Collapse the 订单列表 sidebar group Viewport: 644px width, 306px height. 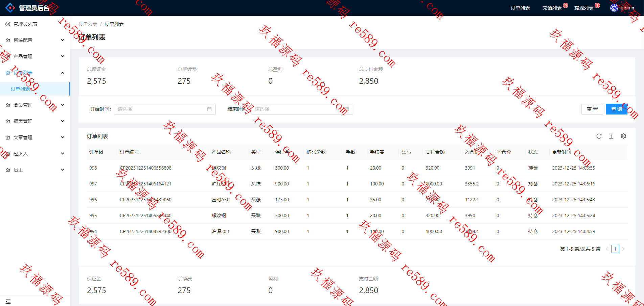coord(35,73)
